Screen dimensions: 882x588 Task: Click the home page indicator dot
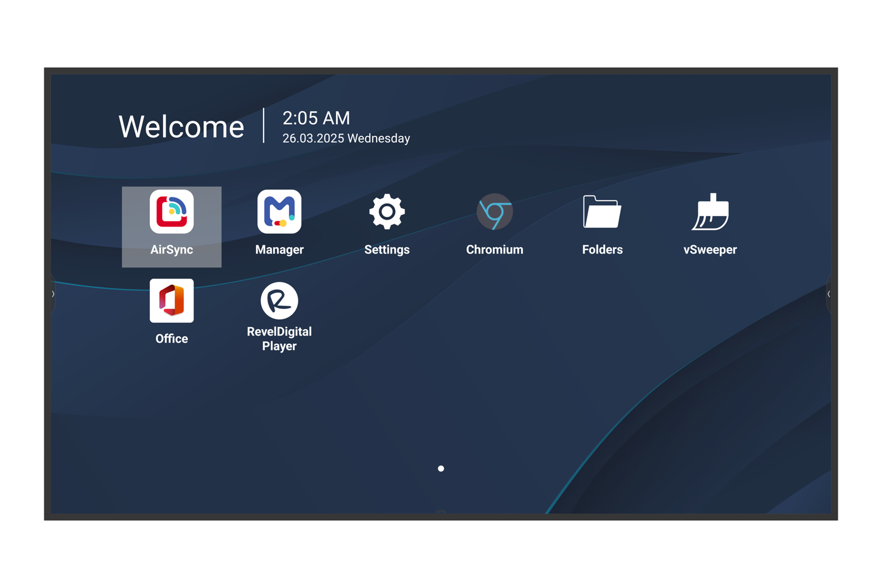coord(441,469)
